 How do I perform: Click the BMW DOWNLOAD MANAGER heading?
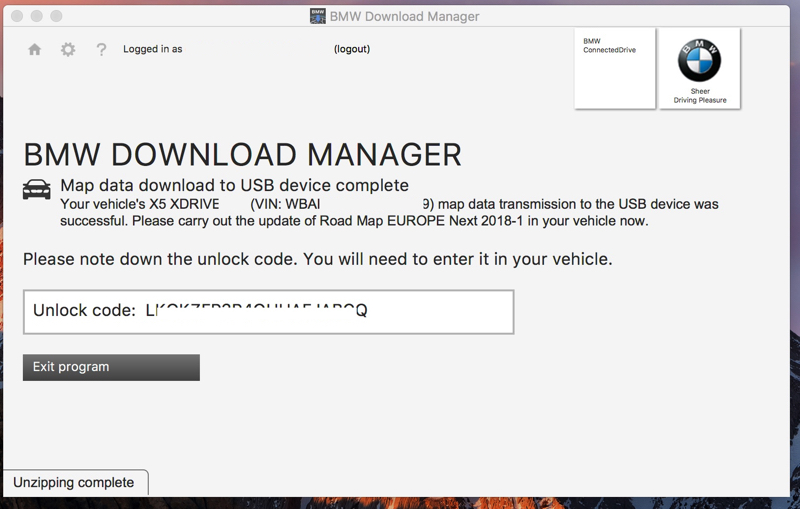(242, 155)
